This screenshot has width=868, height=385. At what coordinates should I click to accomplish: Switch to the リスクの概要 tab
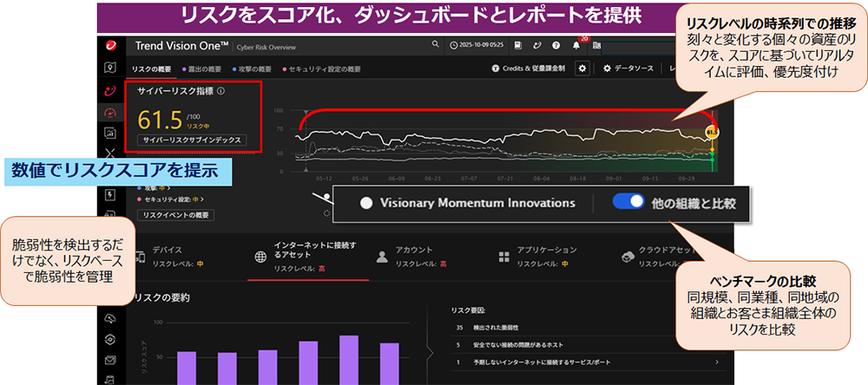[151, 69]
